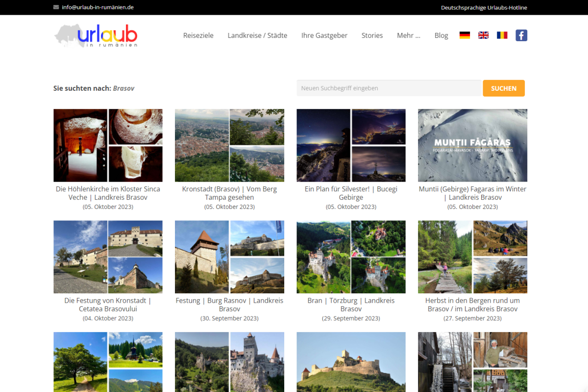Click Deutschsprachige Urlaubs-Hotline in top bar
The height and width of the screenshot is (392, 588).
484,7
